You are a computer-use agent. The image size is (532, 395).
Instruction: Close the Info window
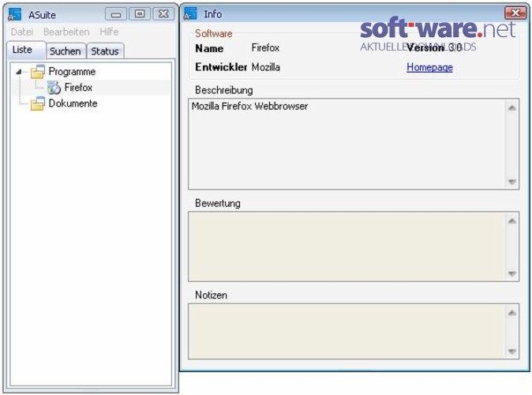515,13
